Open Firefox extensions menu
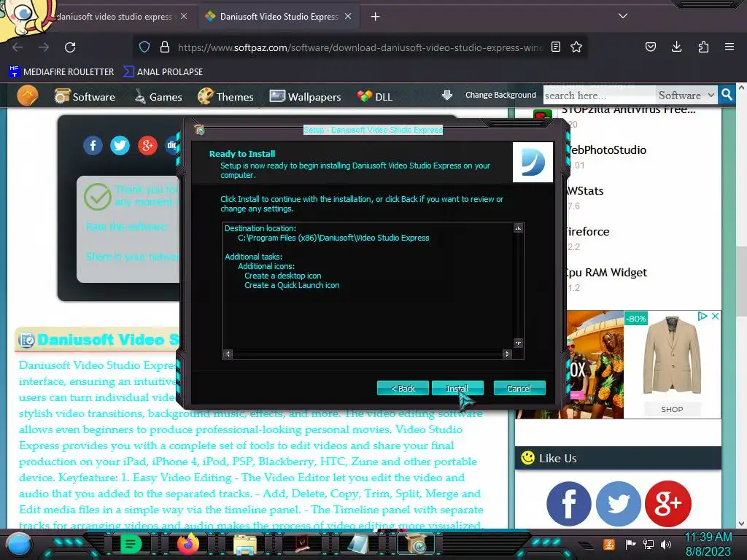 pos(703,47)
